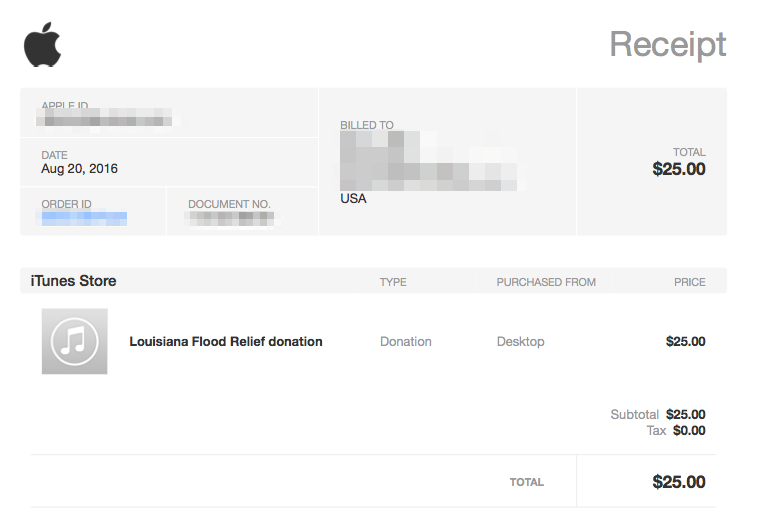Viewport: 760px width, 523px height.
Task: Click the TYPE column header
Action: pos(393,282)
